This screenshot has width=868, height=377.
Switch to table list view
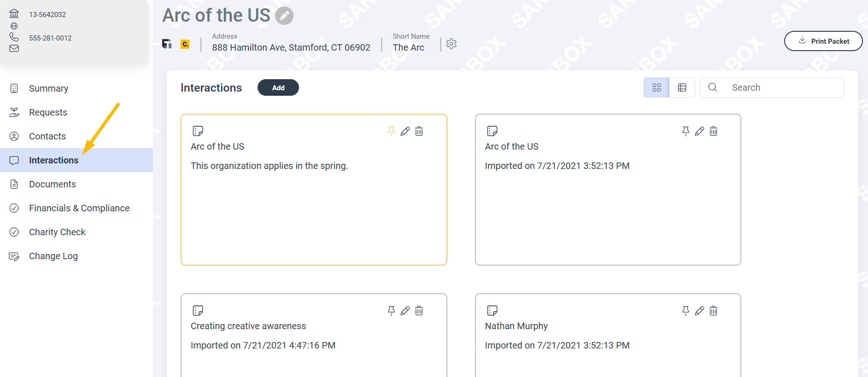[682, 87]
